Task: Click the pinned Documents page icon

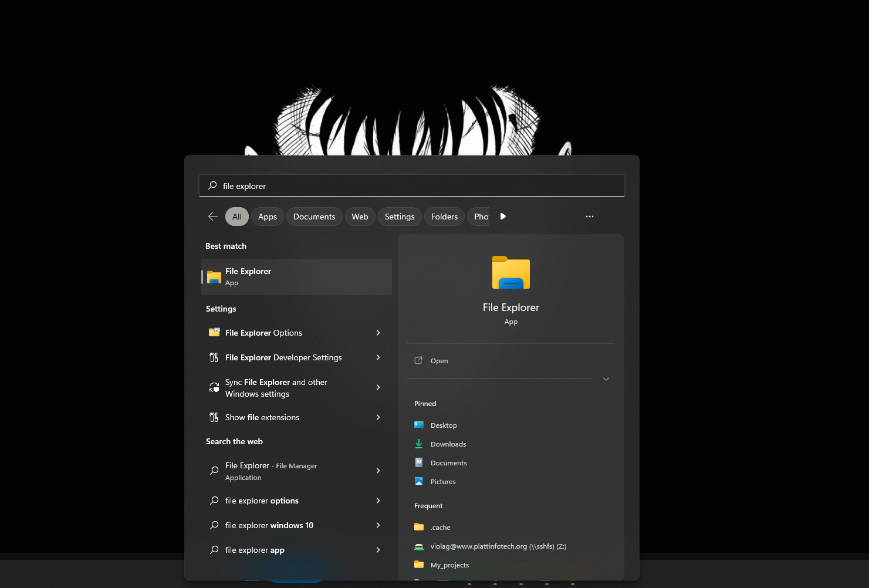Action: [419, 462]
